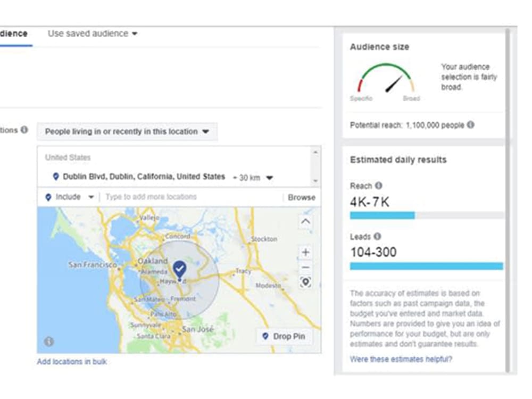This screenshot has width=532, height=399.
Task: Open the Add locations in bulk link
Action: click(x=72, y=362)
